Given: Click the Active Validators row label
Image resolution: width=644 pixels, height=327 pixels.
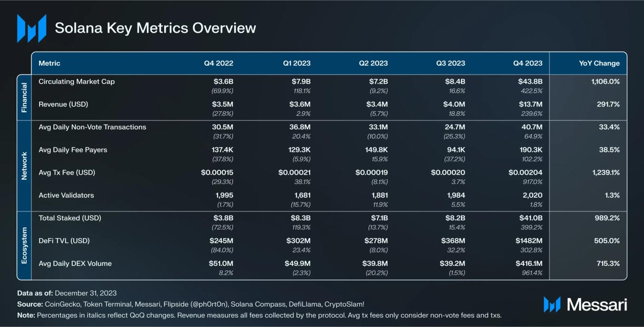Looking at the screenshot, I should pyautogui.click(x=66, y=195).
